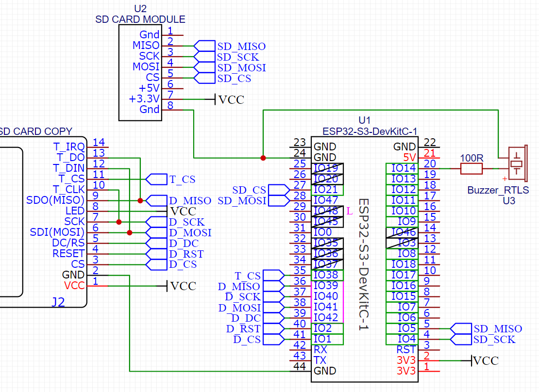Select the T_CS net flag beside IO38
This screenshot has width=539, height=392.
click(273, 276)
